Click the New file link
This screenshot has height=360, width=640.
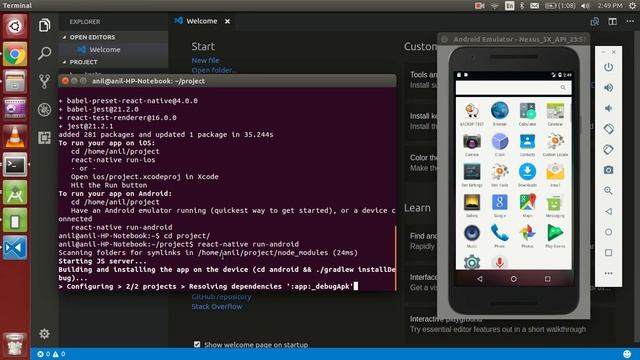[x=205, y=60]
